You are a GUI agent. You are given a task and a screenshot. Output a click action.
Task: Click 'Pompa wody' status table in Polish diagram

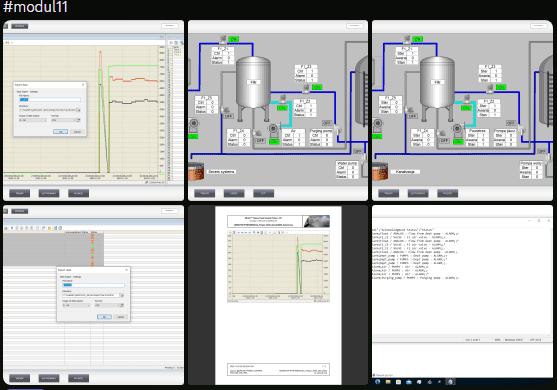click(x=531, y=170)
